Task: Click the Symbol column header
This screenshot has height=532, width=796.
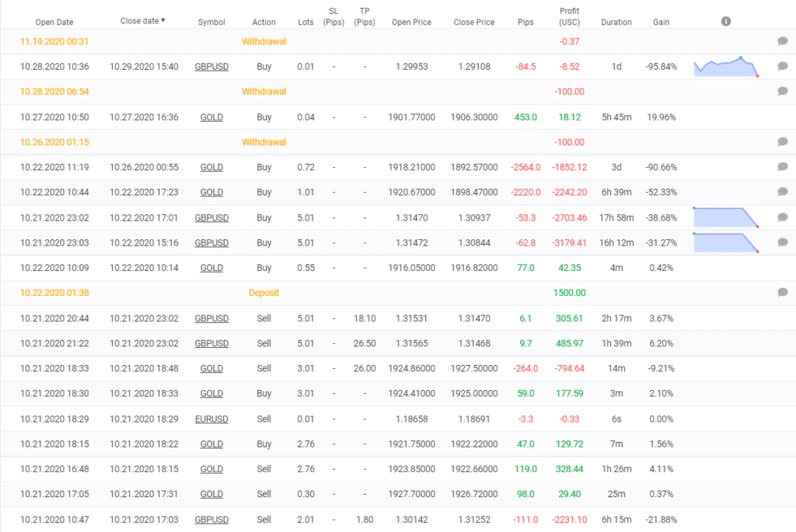Action: coord(211,22)
